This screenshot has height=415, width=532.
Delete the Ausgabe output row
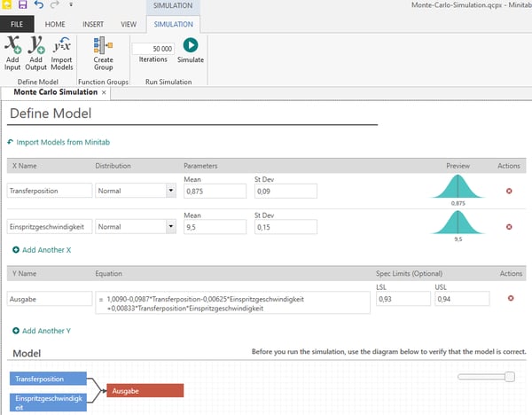(511, 298)
